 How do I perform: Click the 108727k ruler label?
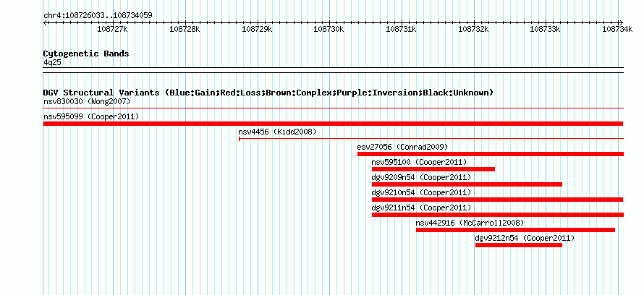(112, 29)
